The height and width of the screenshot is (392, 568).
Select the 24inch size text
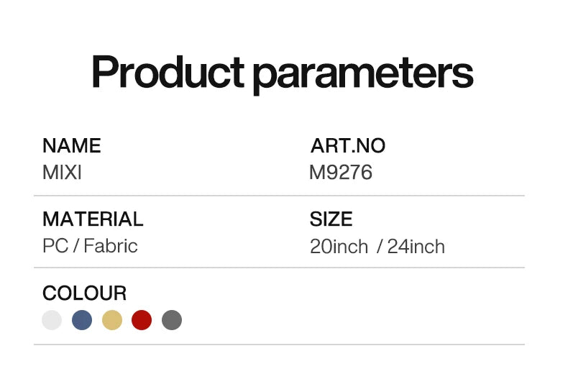tap(416, 247)
